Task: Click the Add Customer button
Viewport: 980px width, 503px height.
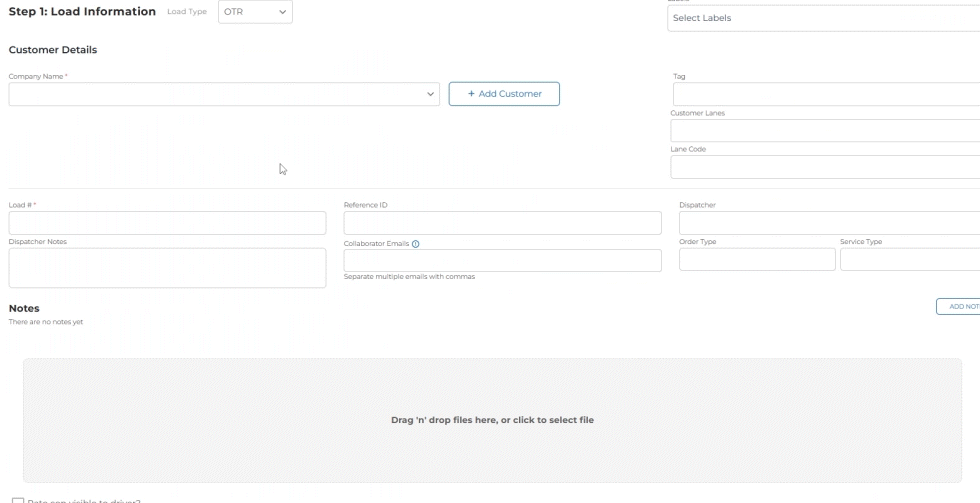Action: pyautogui.click(x=504, y=94)
